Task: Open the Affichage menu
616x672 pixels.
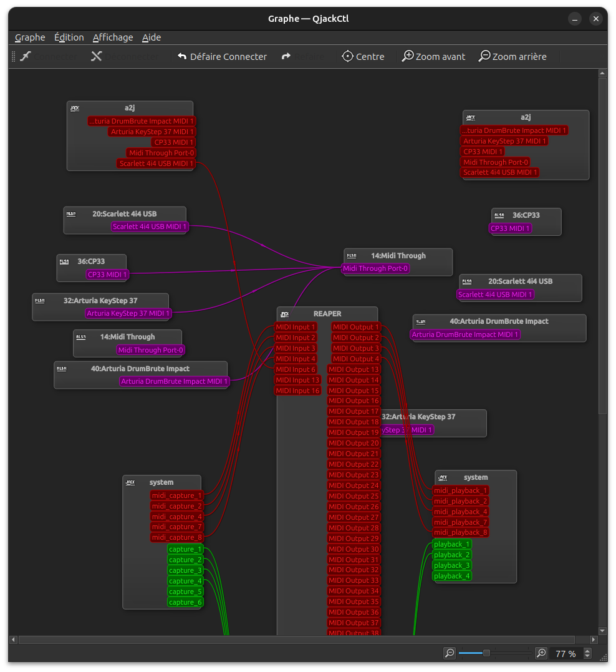Action: [x=113, y=37]
